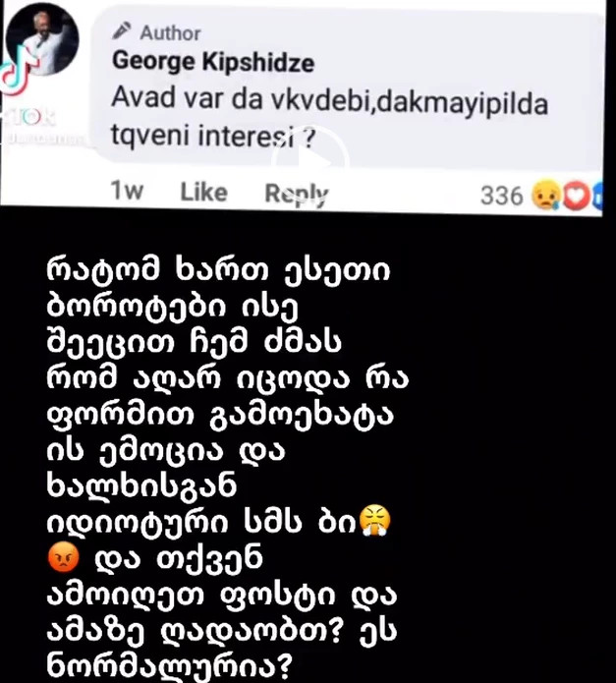Open the 336 reactions count
The width and height of the screenshot is (616, 683).
(x=501, y=196)
